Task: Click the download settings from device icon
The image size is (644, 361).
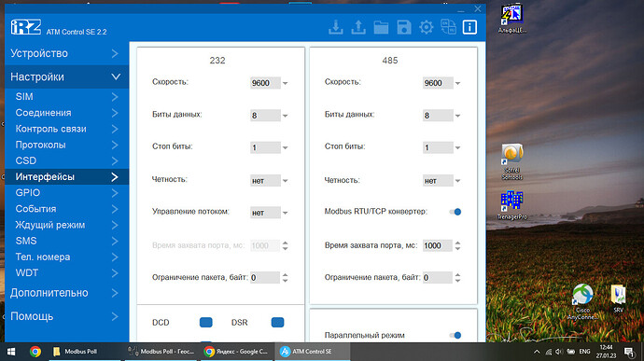Action: click(x=336, y=27)
